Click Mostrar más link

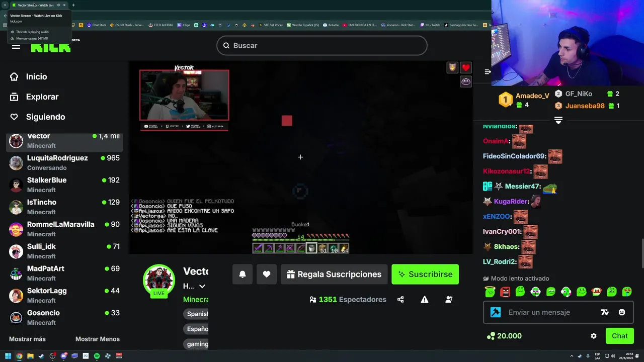27,339
